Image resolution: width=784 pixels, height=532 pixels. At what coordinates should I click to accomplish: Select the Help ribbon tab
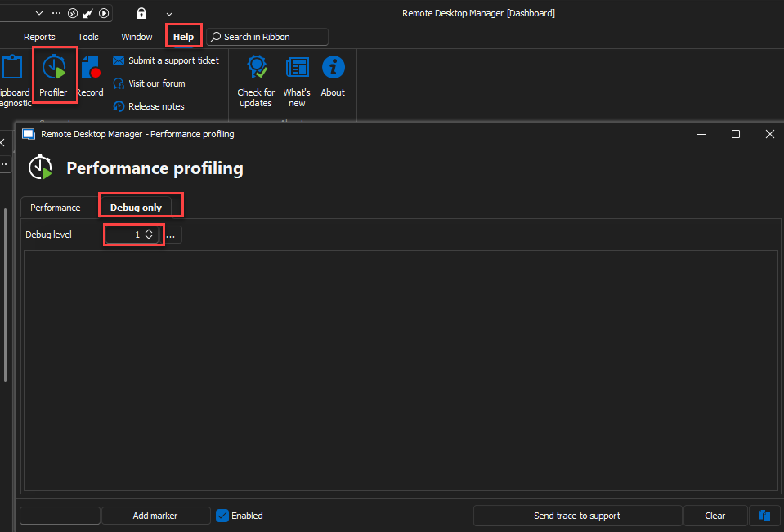pyautogui.click(x=183, y=37)
